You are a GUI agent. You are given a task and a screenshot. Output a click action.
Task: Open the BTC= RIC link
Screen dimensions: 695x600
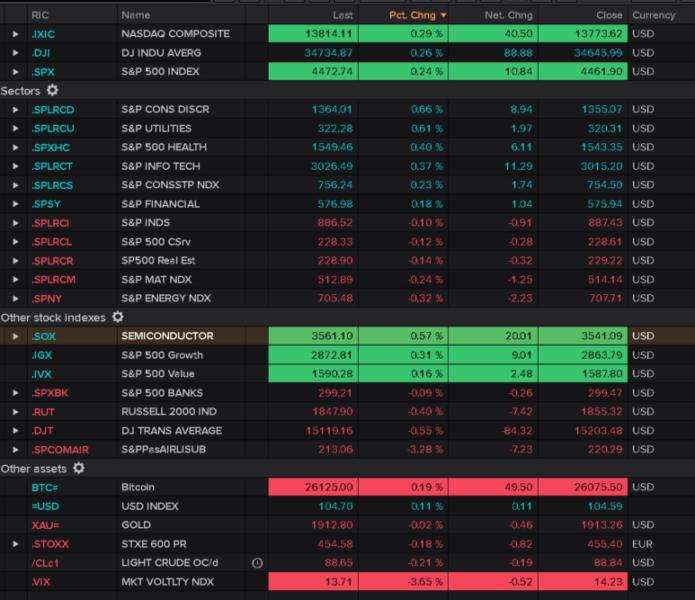[x=45, y=487]
